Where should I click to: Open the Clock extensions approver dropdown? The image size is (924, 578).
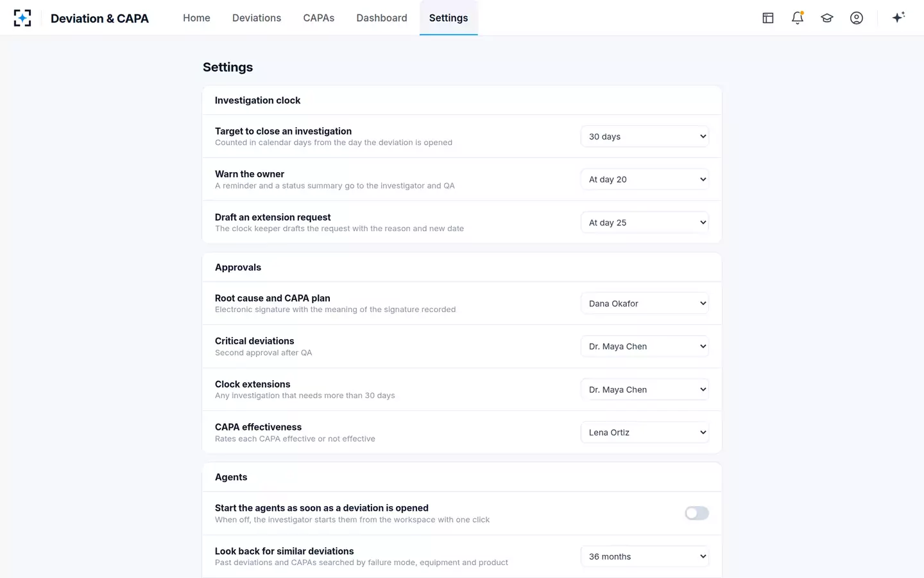[x=645, y=389]
